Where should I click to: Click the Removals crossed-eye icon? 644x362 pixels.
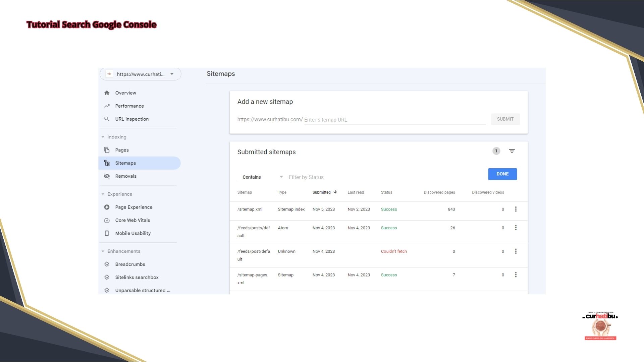coord(107,176)
